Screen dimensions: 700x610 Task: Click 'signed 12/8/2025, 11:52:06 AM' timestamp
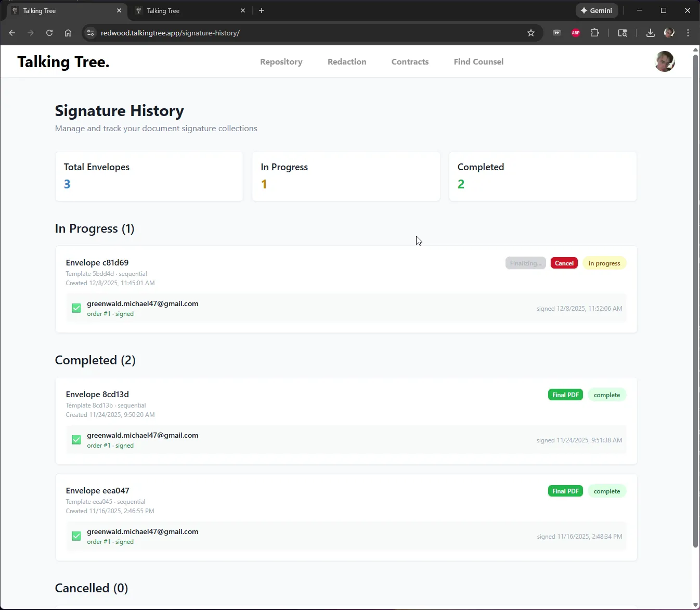(579, 309)
